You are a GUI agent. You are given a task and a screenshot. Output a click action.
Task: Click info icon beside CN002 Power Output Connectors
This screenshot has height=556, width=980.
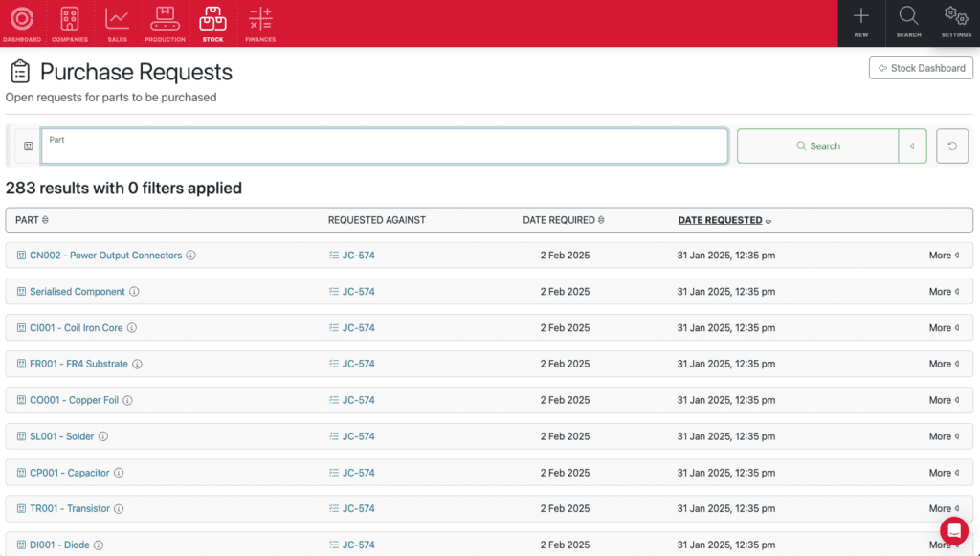pyautogui.click(x=191, y=256)
